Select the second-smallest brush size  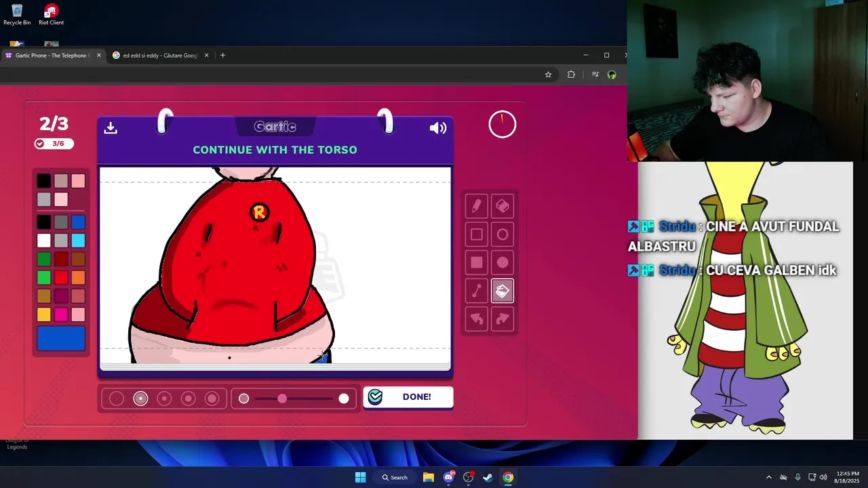[x=140, y=399]
